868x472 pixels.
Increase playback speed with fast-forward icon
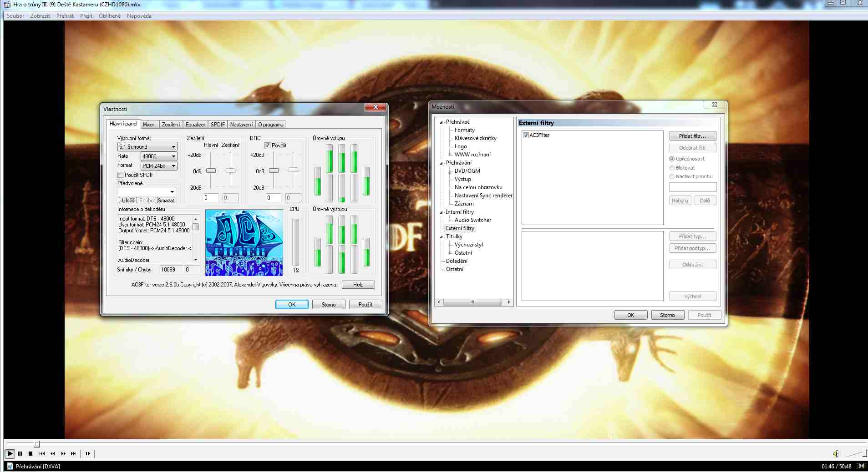pos(63,453)
